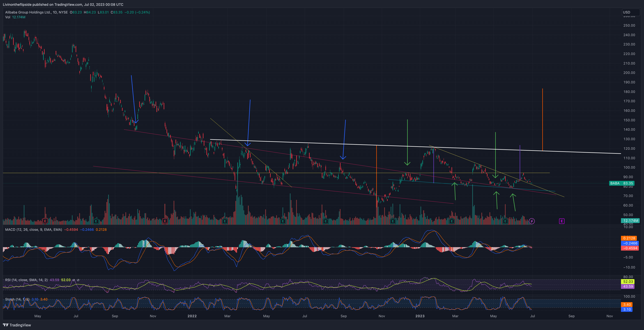
Task: Click the Stoch (14, 1, 3) indicator legend
Action: point(17,299)
